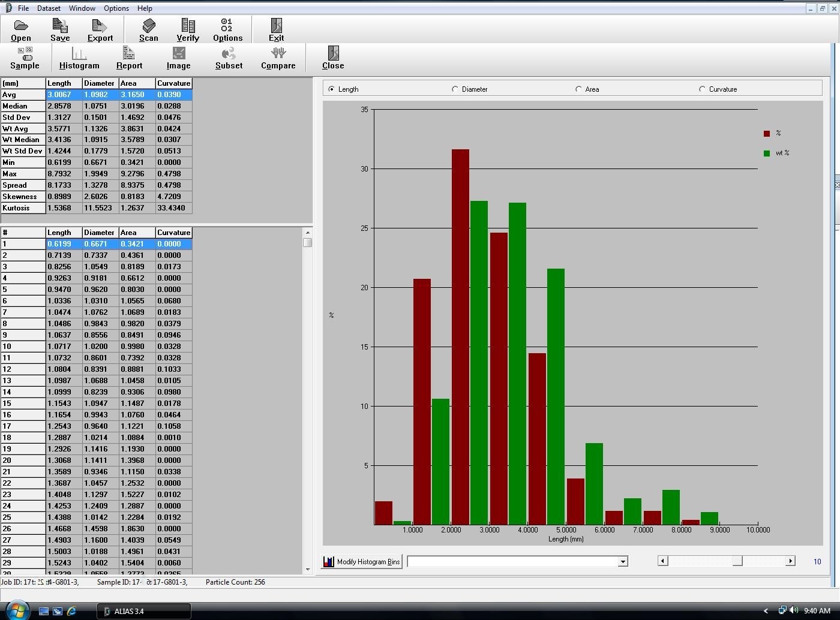Click the histogram bin count slider thumb
This screenshot has height=620, width=840.
click(737, 561)
